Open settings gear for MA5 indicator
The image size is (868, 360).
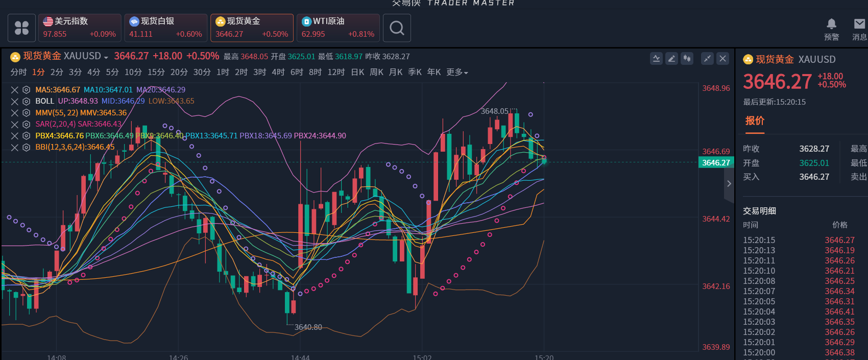point(26,90)
